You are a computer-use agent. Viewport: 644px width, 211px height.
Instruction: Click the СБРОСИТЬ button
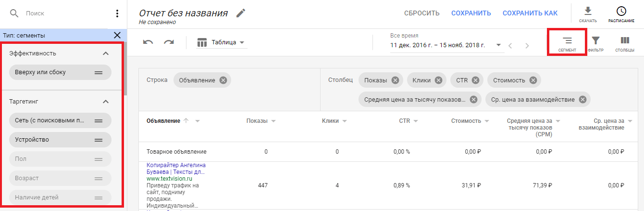click(x=421, y=13)
